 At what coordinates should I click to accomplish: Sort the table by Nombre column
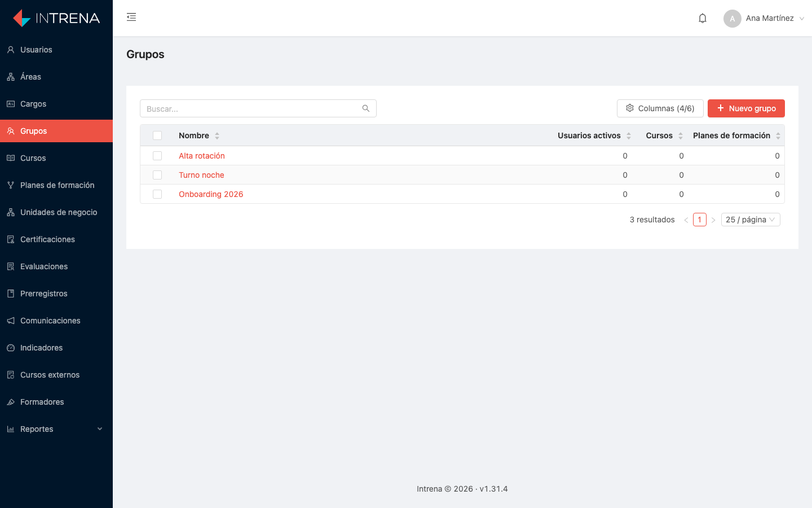(199, 135)
